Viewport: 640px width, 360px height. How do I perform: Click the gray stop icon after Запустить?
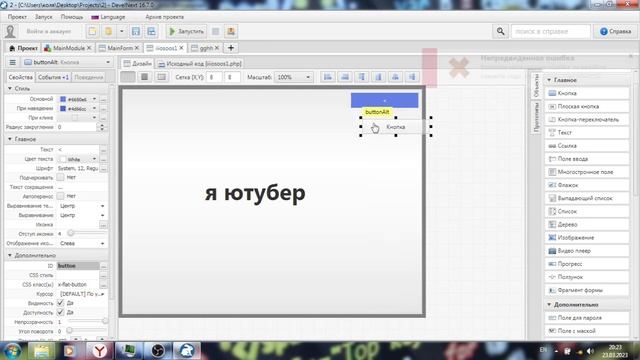point(216,31)
